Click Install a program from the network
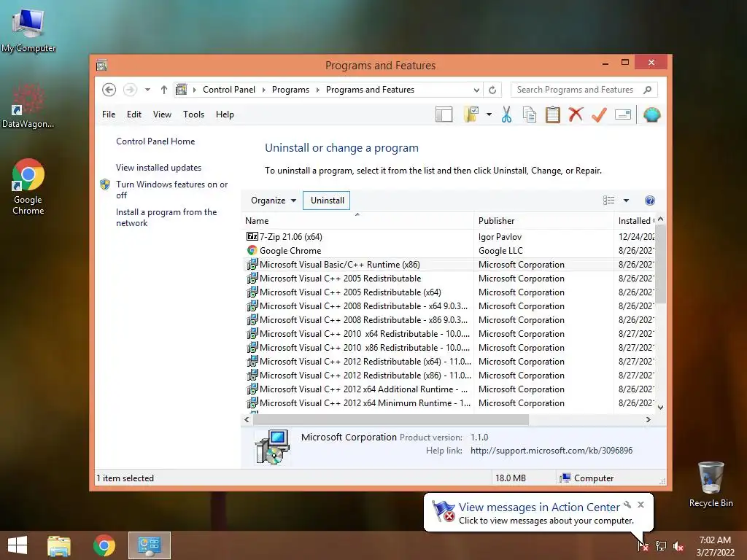 (x=166, y=217)
